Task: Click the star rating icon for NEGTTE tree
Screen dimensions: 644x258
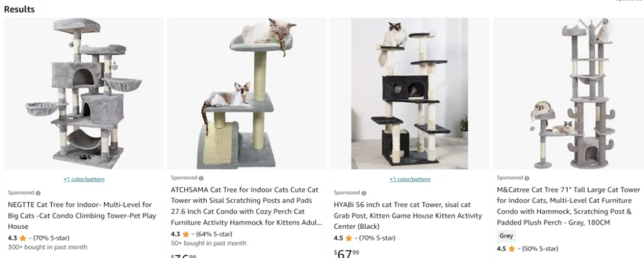Action: click(23, 238)
